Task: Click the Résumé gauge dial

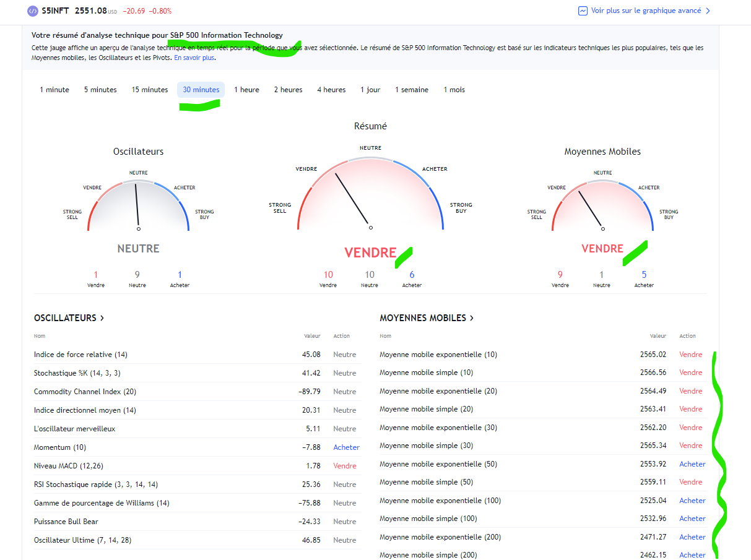Action: (x=370, y=193)
